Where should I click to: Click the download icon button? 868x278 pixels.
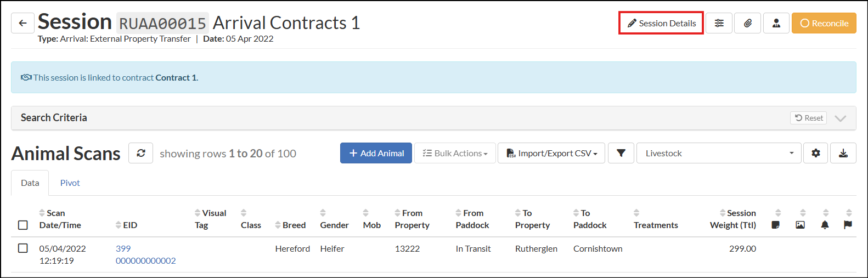coord(843,153)
